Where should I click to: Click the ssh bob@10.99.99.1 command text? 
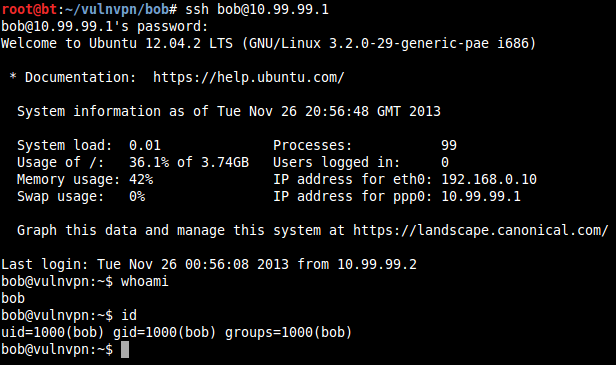click(257, 9)
